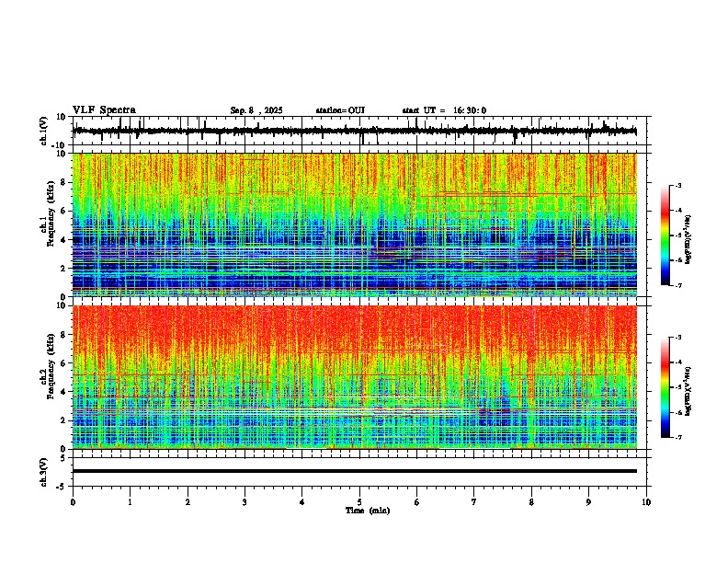Image resolution: width=728 pixels, height=563 pixels.
Task: Click the 8 kHz tick of ch.2 spectrogram
Action: coord(63,335)
